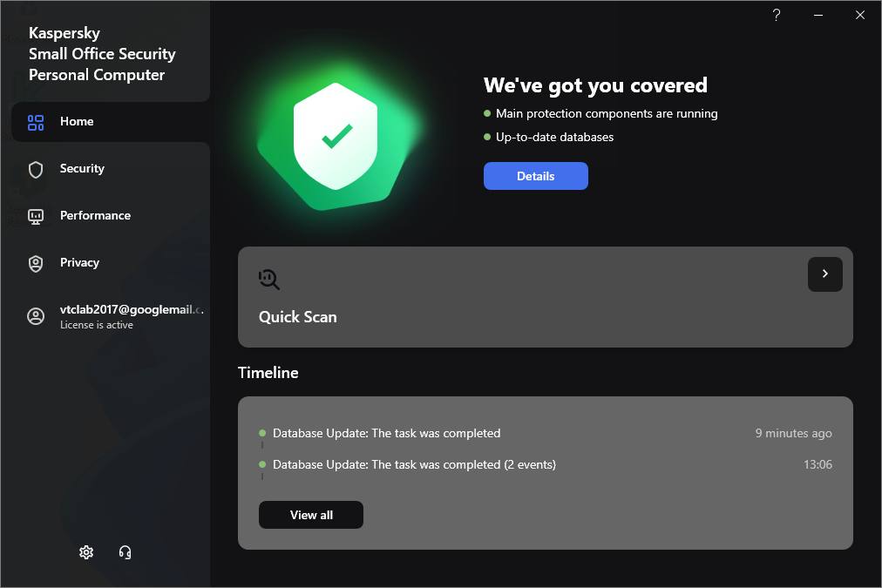Select the Home menu item

(x=77, y=122)
